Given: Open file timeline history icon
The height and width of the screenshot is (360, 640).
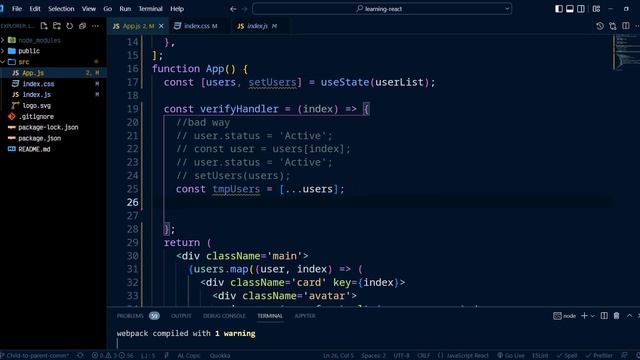Looking at the screenshot, I should [600, 26].
